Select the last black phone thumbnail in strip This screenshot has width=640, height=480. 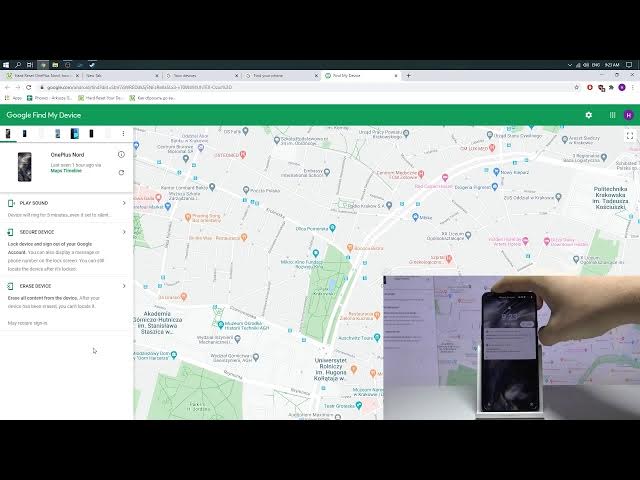point(91,133)
